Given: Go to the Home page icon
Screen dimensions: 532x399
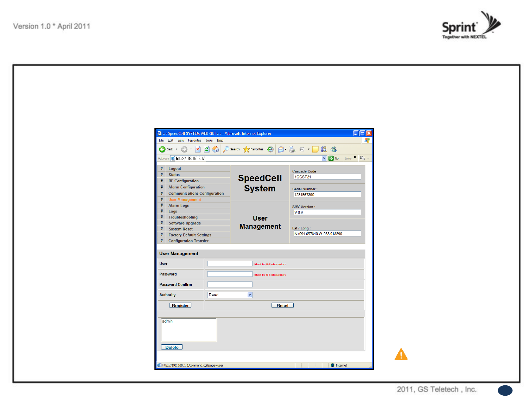Looking at the screenshot, I should tap(216, 149).
